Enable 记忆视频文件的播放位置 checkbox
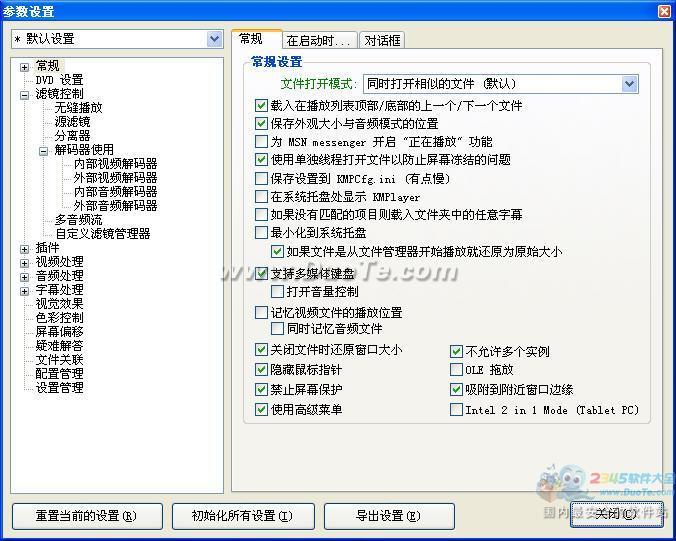 261,313
